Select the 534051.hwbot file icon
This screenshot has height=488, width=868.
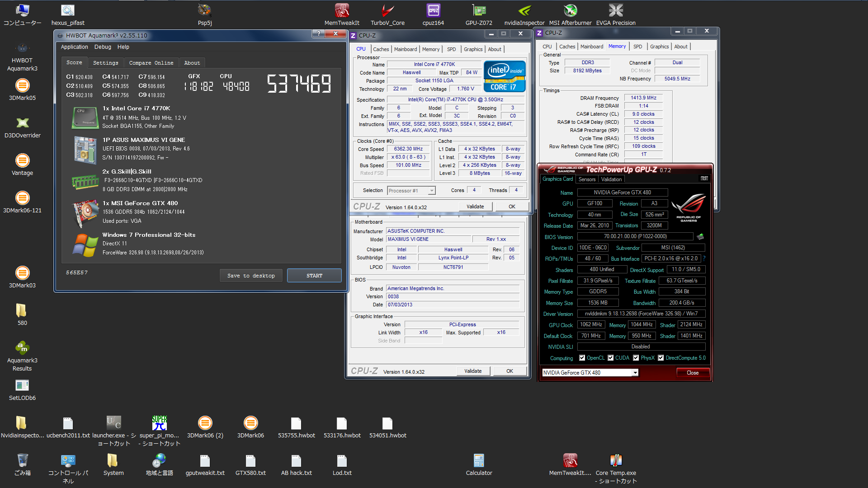pos(387,427)
